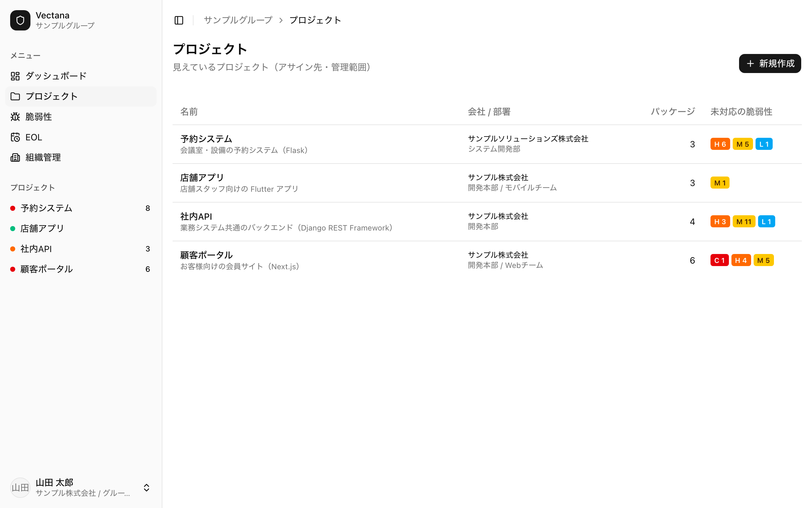Screen dimensions: 812x508
Task: Click the M 5 badge for 顧客ポータル
Action: coord(763,260)
